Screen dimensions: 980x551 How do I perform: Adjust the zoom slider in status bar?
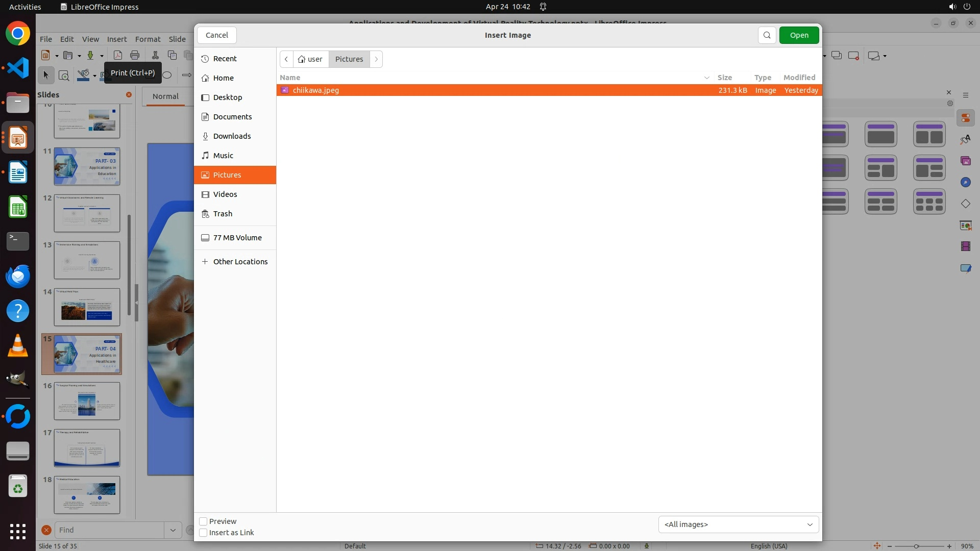916,546
